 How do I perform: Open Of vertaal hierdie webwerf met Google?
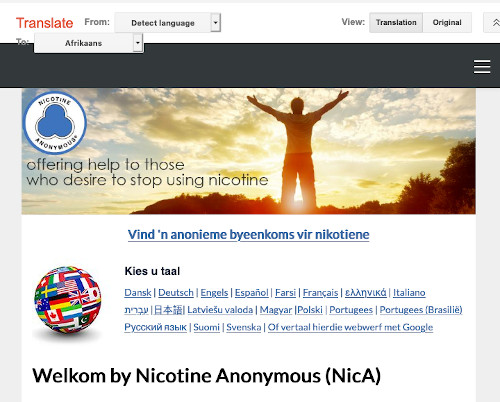click(x=350, y=327)
